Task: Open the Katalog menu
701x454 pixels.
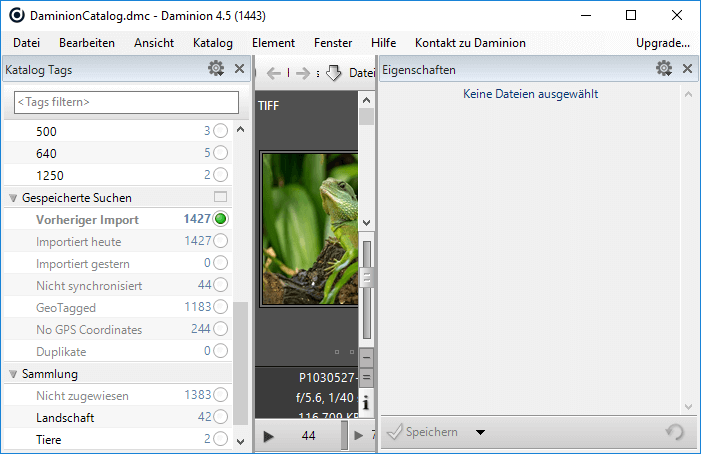Action: point(213,43)
